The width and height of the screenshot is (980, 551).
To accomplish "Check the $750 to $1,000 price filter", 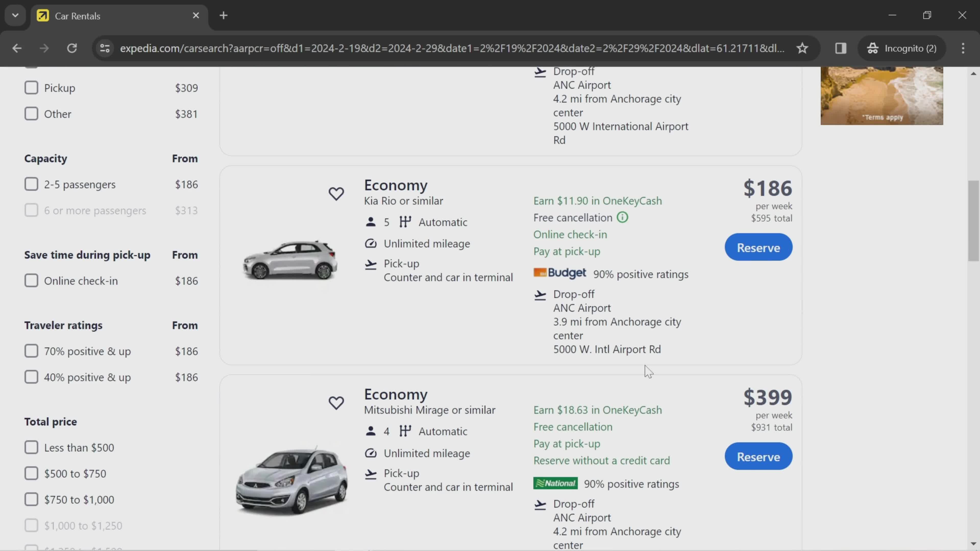I will point(31,499).
